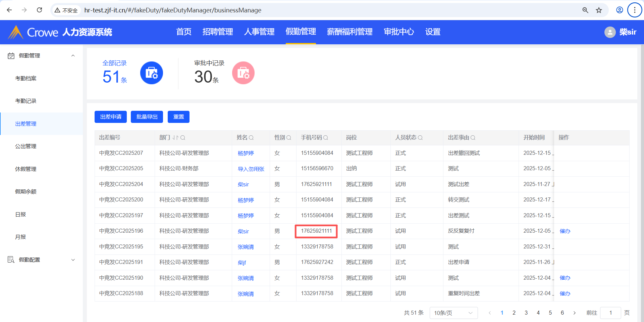Viewport: 644px width, 322px height.
Task: Click the pink pending-approval records icon
Action: click(x=243, y=73)
